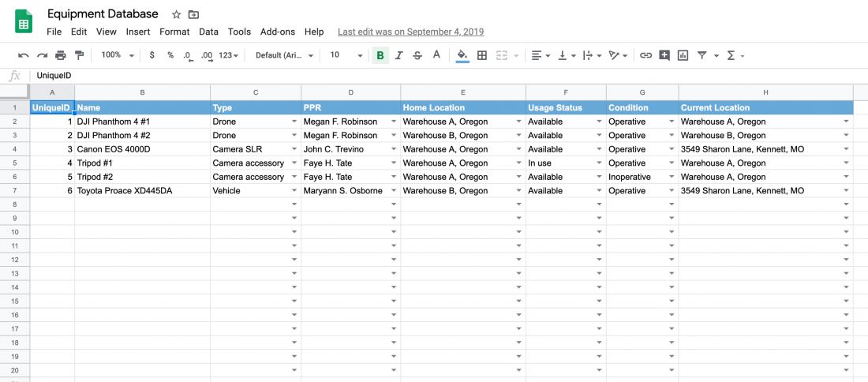
Task: Click the Move to folder icon
Action: 193,14
